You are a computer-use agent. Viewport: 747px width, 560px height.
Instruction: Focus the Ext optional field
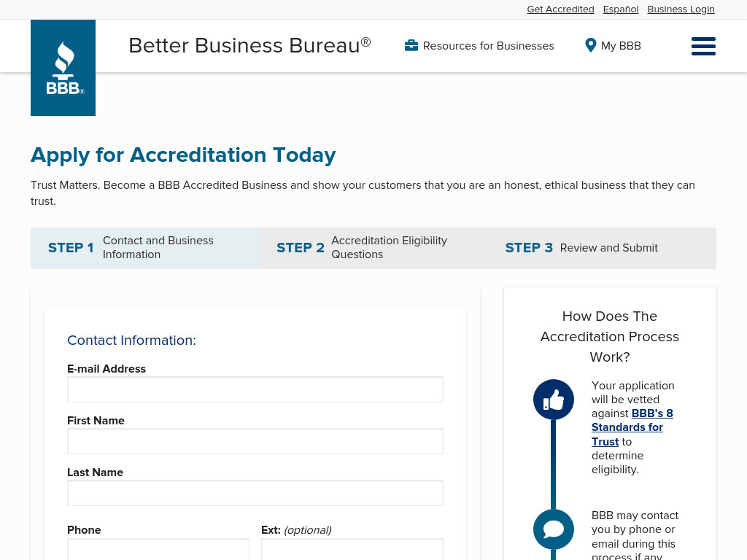(352, 550)
